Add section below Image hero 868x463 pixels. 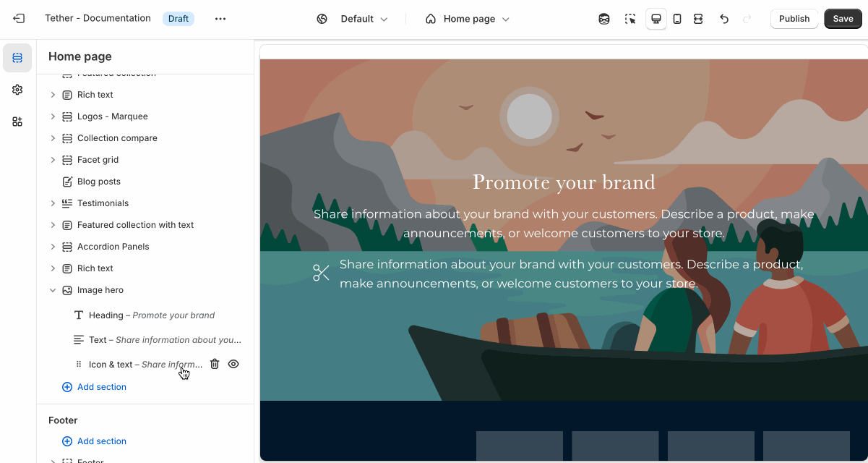click(94, 387)
